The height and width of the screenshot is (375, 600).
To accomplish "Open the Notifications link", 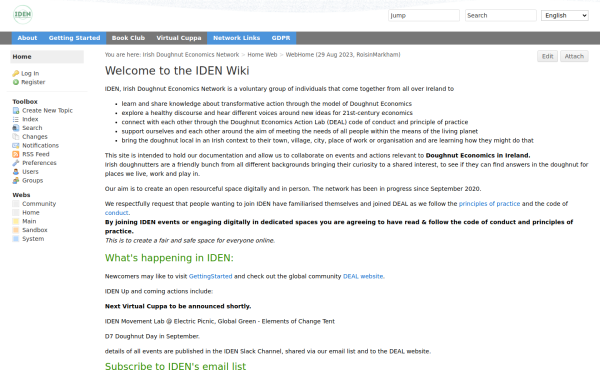I will (x=41, y=145).
